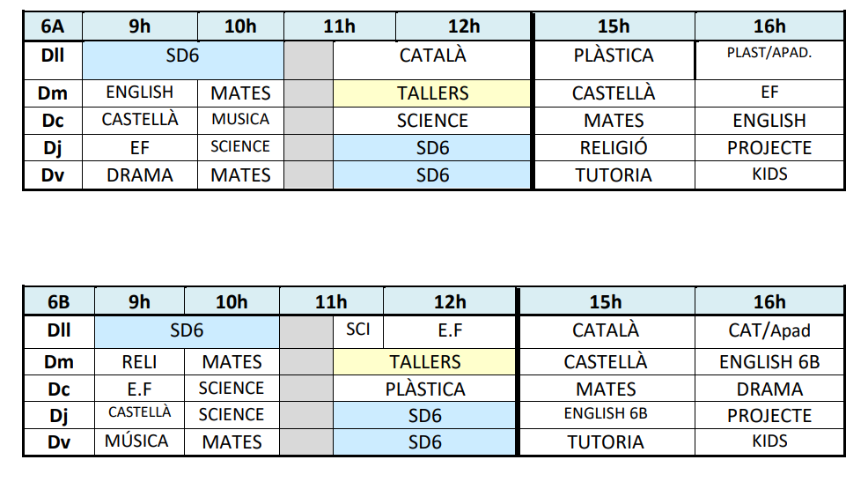Select the yellow TALLERS cell in 6A table
The width and height of the screenshot is (868, 482).
[432, 93]
